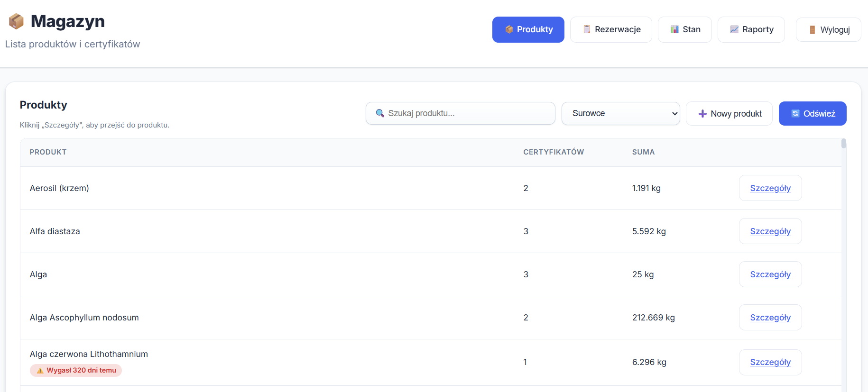Show Szczegóły for the Alga row
This screenshot has height=392, width=868.
(770, 274)
